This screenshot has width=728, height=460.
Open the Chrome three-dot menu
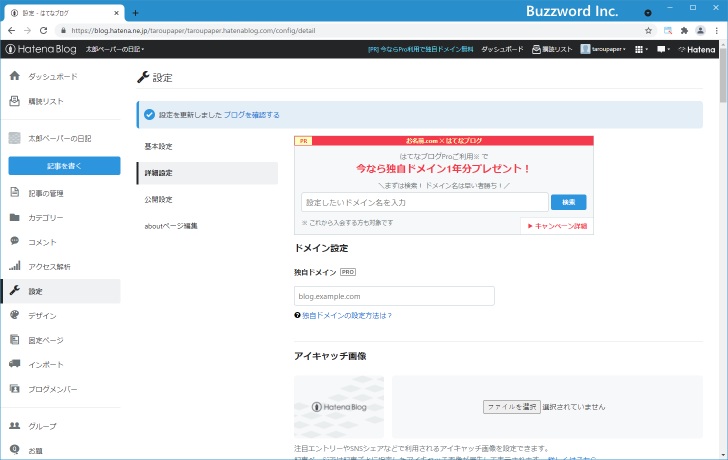716,31
